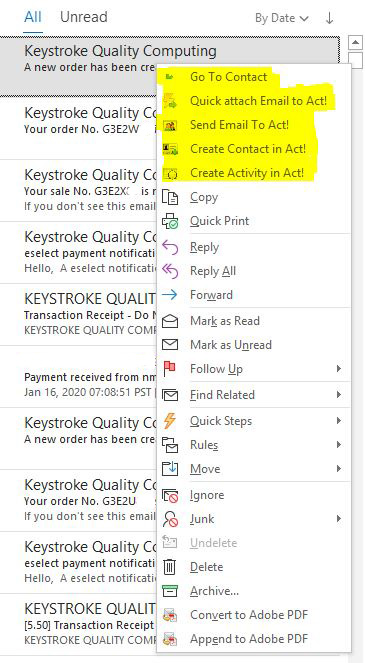Viewport: 365px width, 663px height.
Task: Select Quick attach Email to Act!
Action: [258, 101]
